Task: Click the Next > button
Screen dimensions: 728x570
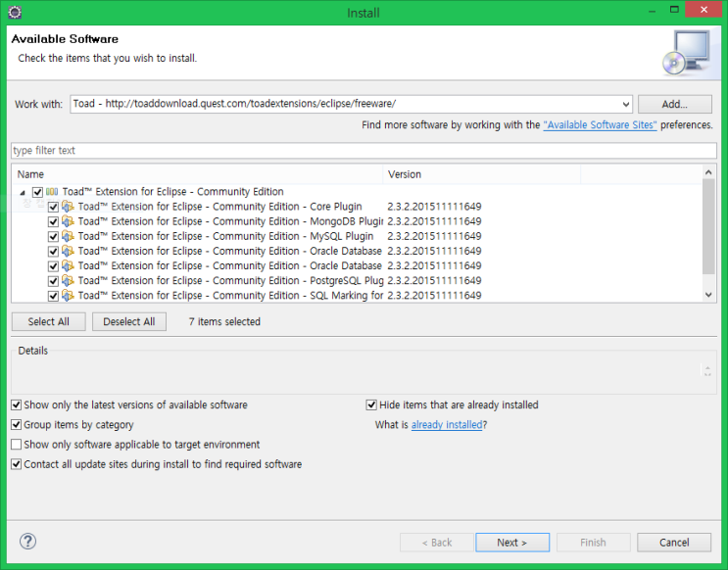Action: point(512,543)
